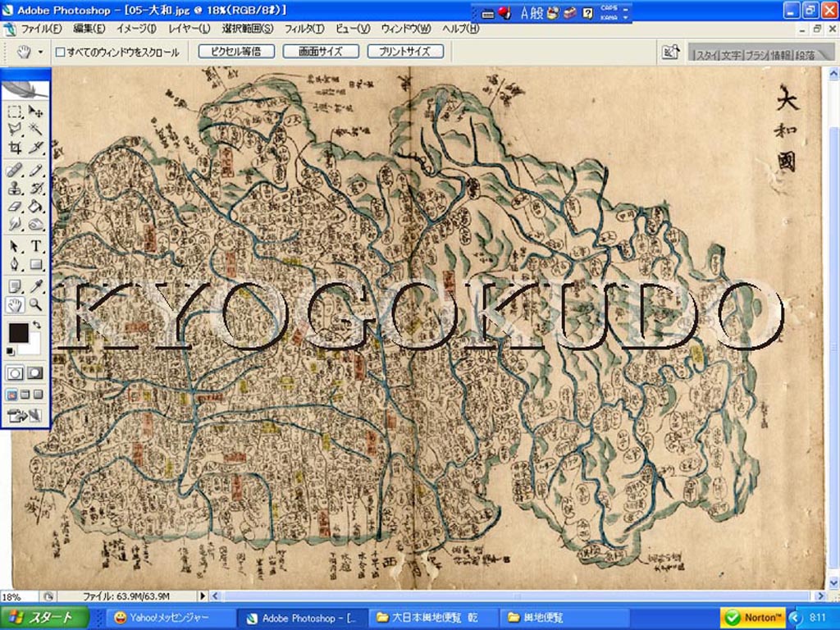This screenshot has height=630, width=840.
Task: Open the スタート menu button
Action: 45,618
